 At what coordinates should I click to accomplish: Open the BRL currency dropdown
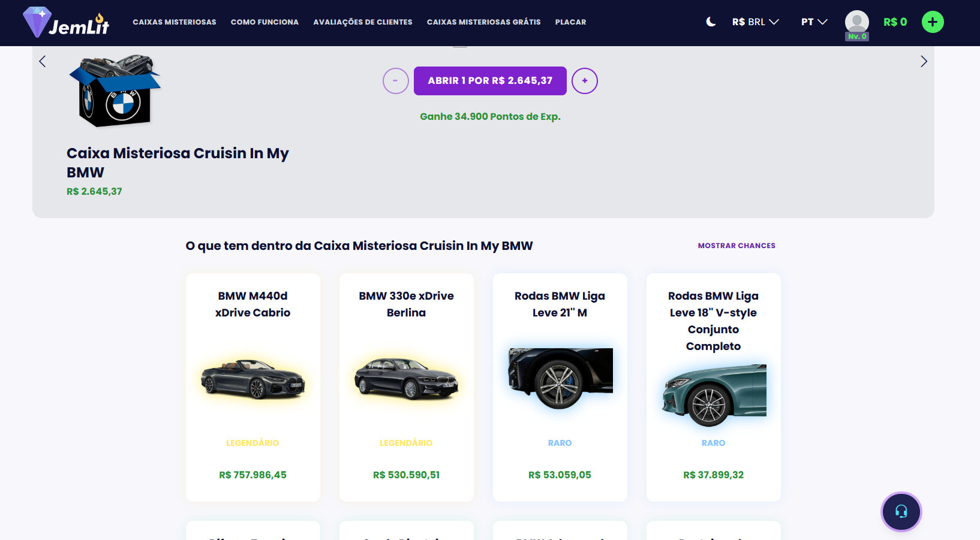click(755, 22)
